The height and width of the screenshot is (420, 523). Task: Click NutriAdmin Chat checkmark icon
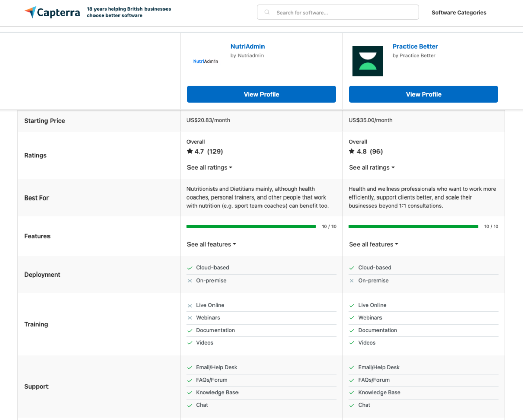pyautogui.click(x=190, y=405)
